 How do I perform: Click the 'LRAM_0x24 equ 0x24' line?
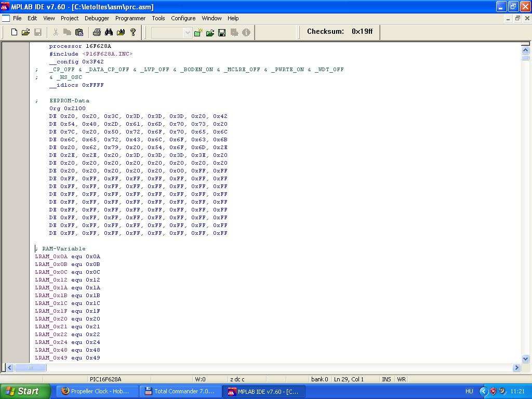click(x=68, y=342)
